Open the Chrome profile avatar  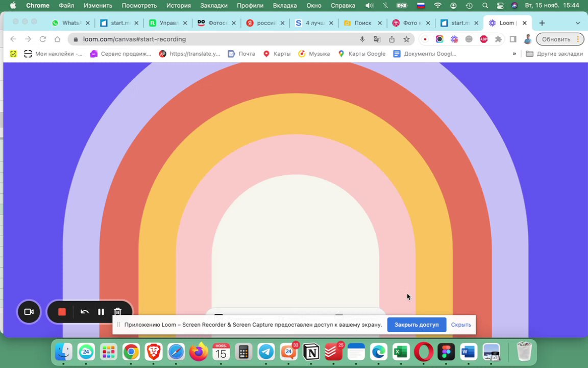(528, 39)
